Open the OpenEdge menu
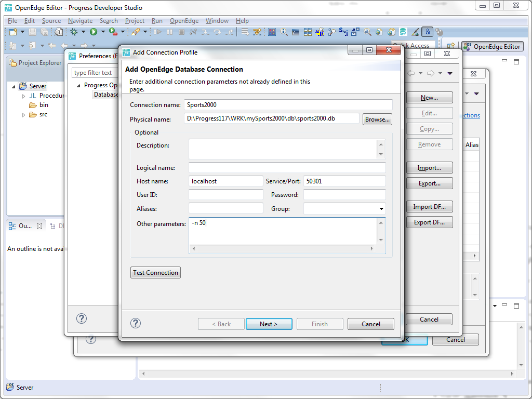The height and width of the screenshot is (399, 532). 184,21
